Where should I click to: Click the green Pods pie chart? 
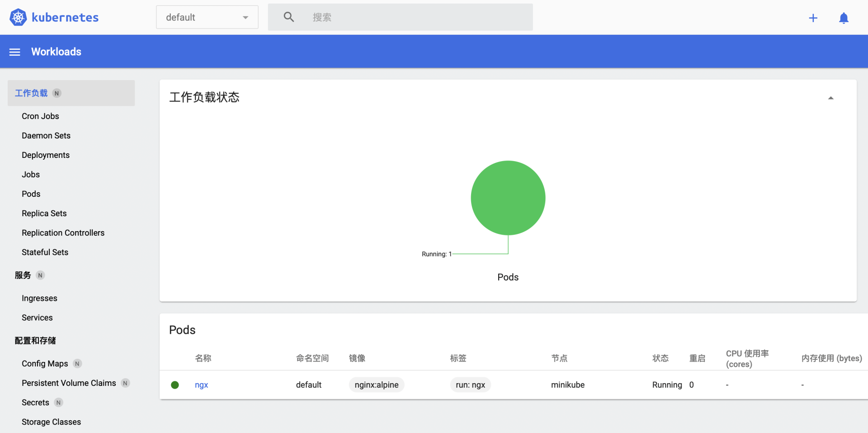coord(508,198)
